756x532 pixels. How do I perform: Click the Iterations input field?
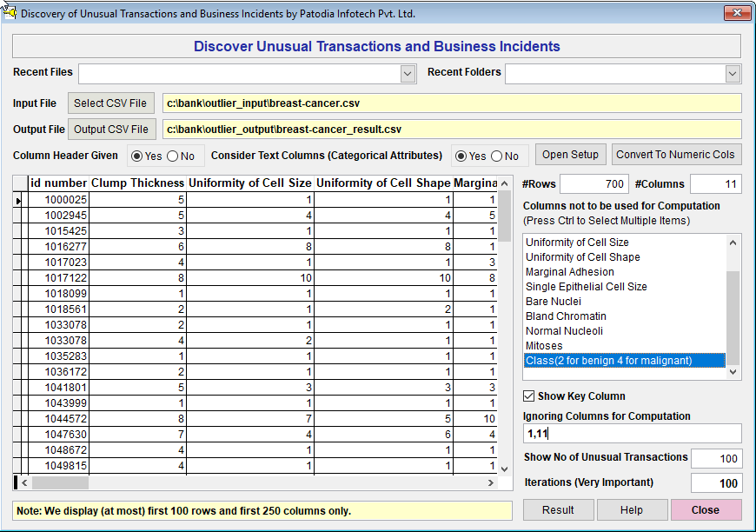tap(716, 483)
